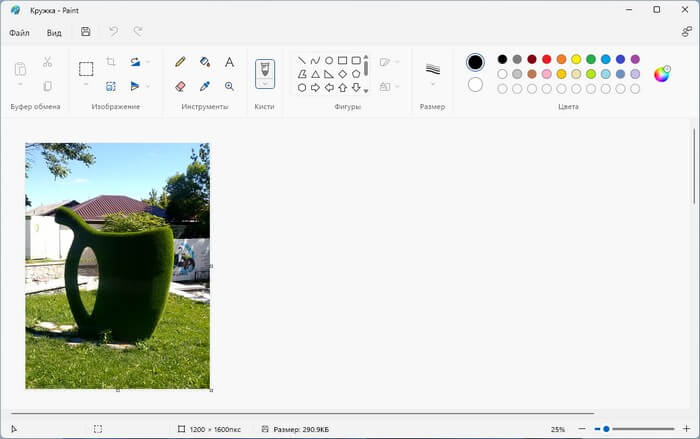Click the zoom in plus button
The width and height of the screenshot is (700, 439).
click(685, 429)
